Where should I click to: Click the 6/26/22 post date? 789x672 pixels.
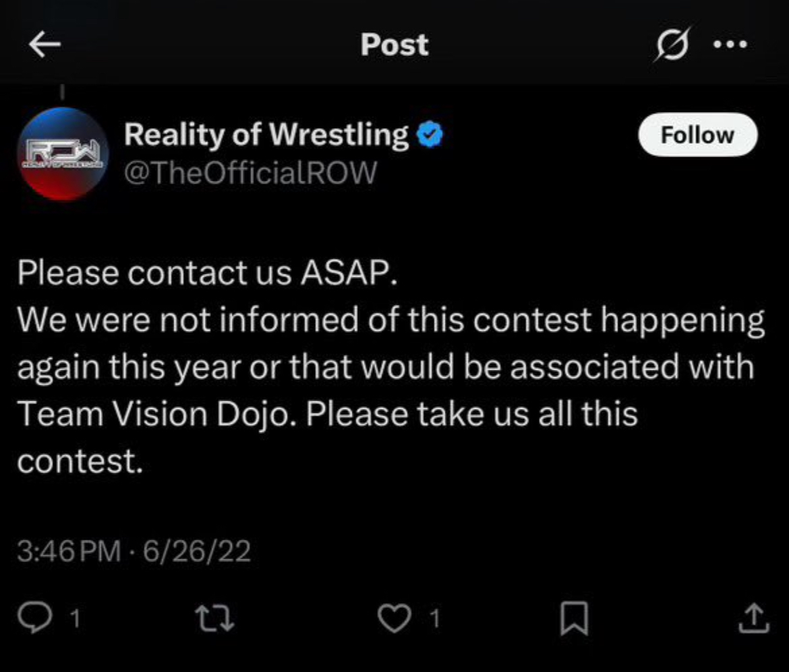coord(193,552)
